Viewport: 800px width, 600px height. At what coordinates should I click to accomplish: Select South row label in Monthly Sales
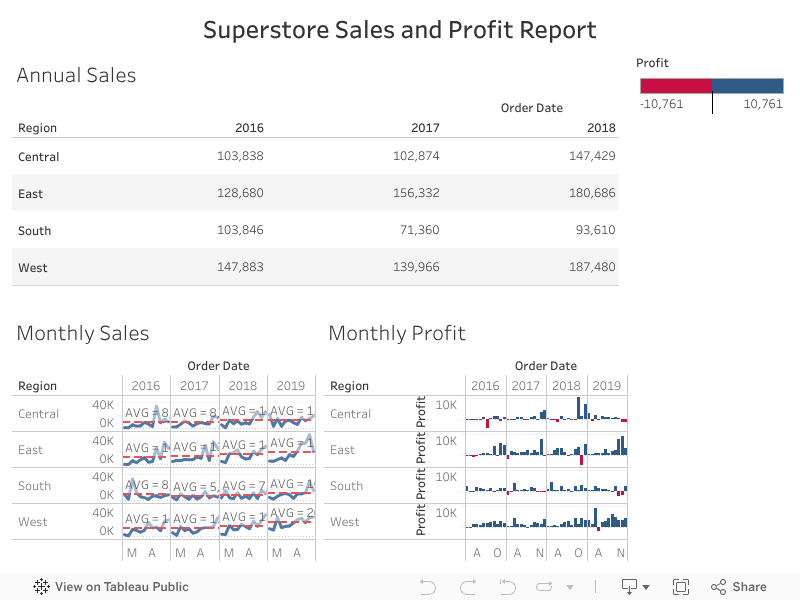pos(34,486)
